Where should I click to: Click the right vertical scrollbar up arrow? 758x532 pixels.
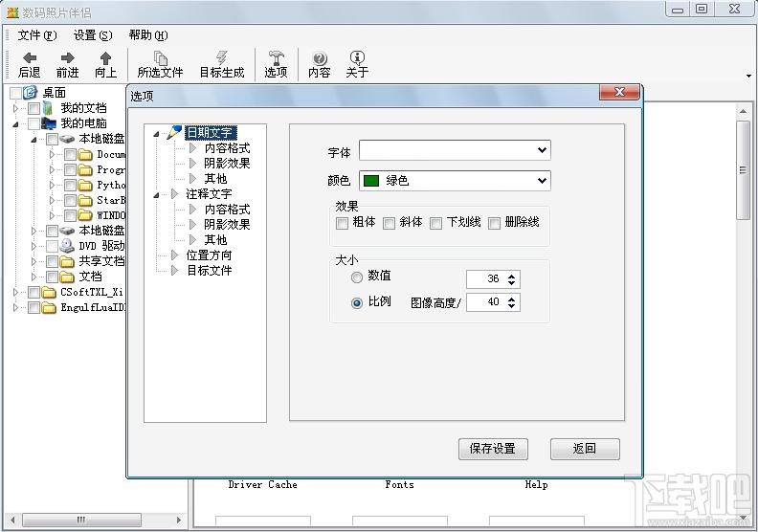[x=743, y=111]
